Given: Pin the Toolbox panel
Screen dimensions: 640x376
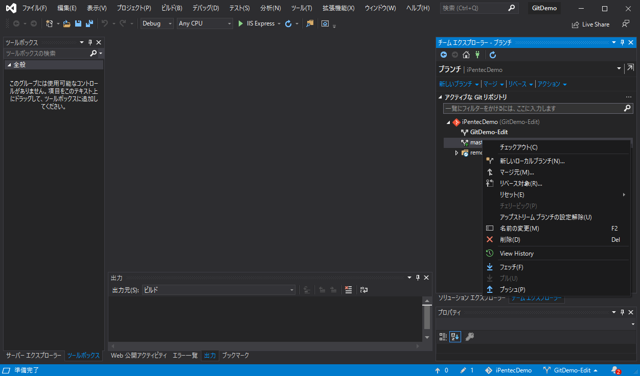Looking at the screenshot, I should (x=90, y=42).
